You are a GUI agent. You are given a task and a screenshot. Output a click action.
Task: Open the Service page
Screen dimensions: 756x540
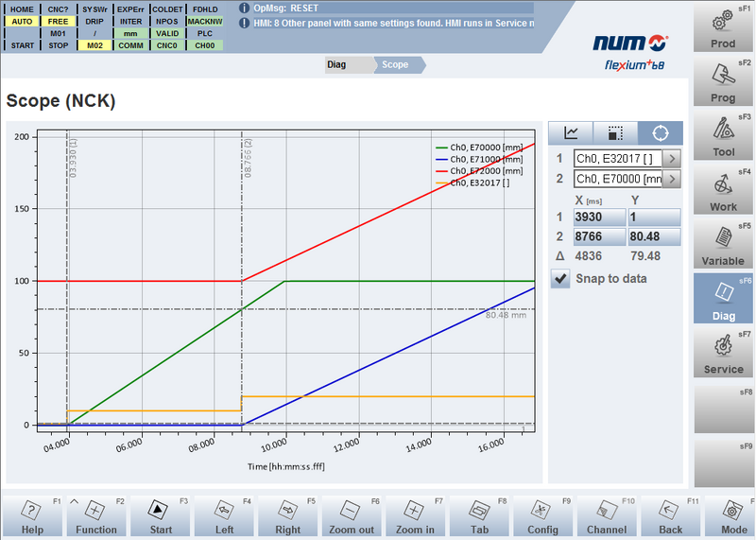724,353
